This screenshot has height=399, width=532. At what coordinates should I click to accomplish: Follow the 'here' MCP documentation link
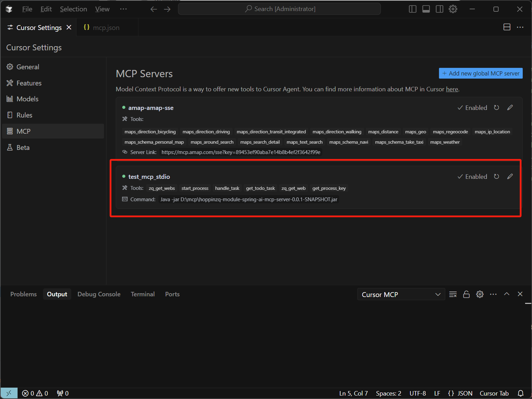click(452, 89)
